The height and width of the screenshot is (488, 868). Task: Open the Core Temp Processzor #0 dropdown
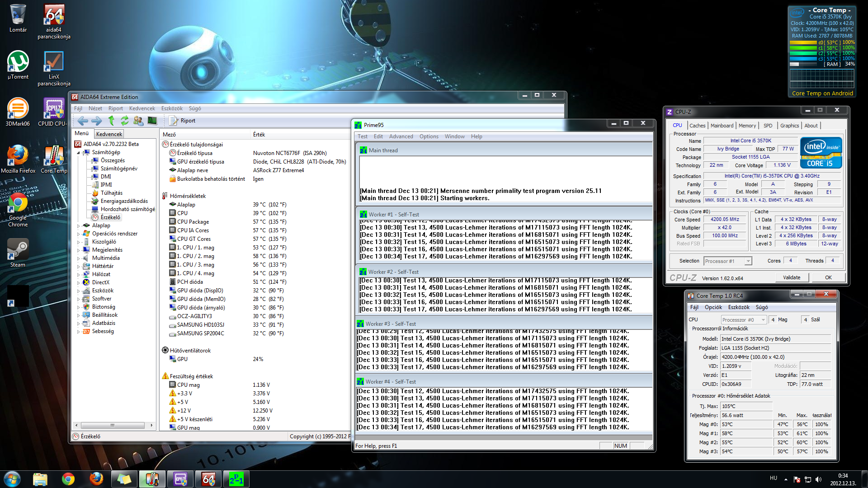point(744,320)
